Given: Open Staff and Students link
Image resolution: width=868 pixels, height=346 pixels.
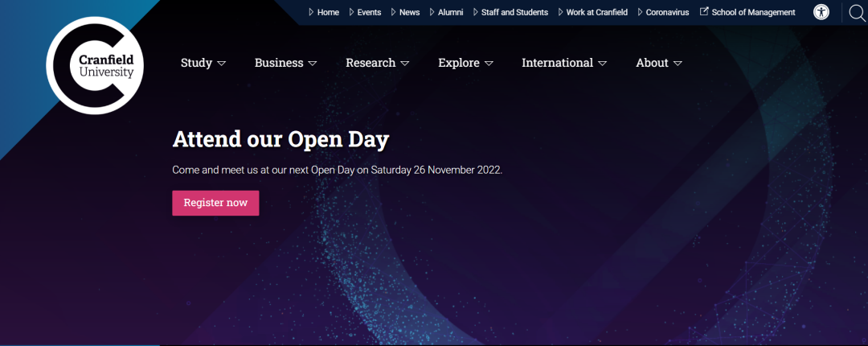Looking at the screenshot, I should 510,12.
